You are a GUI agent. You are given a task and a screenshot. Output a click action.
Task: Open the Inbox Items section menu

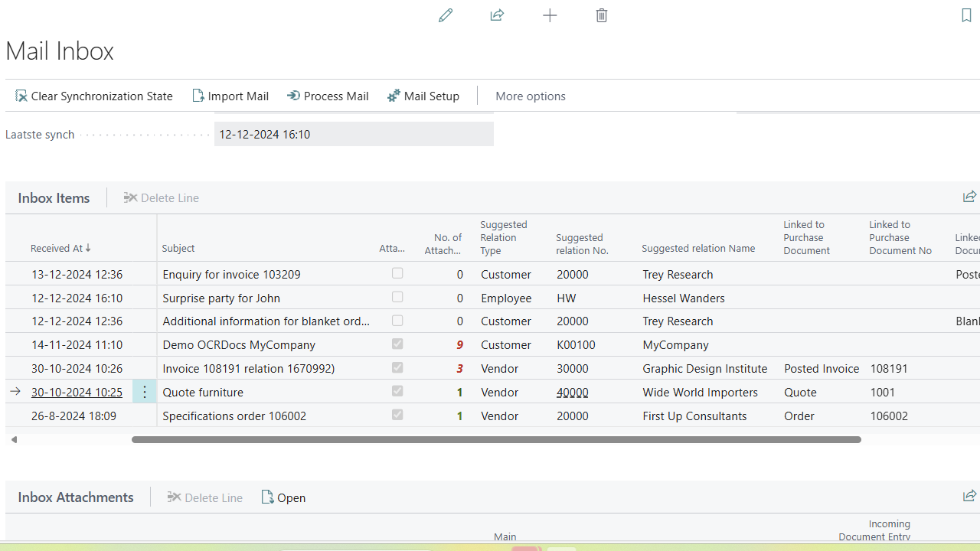pos(54,197)
